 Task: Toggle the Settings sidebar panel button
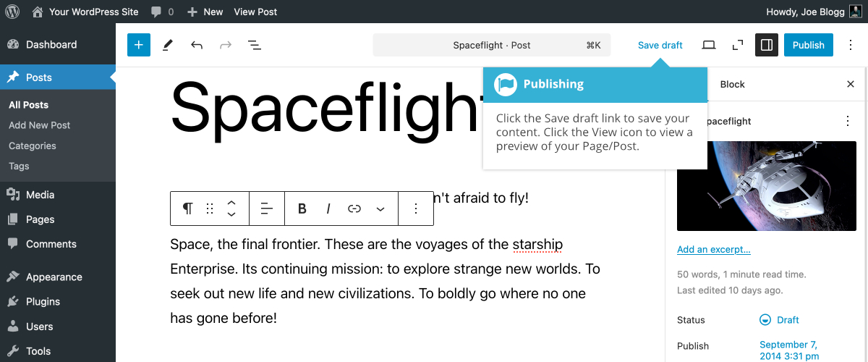[x=767, y=45]
